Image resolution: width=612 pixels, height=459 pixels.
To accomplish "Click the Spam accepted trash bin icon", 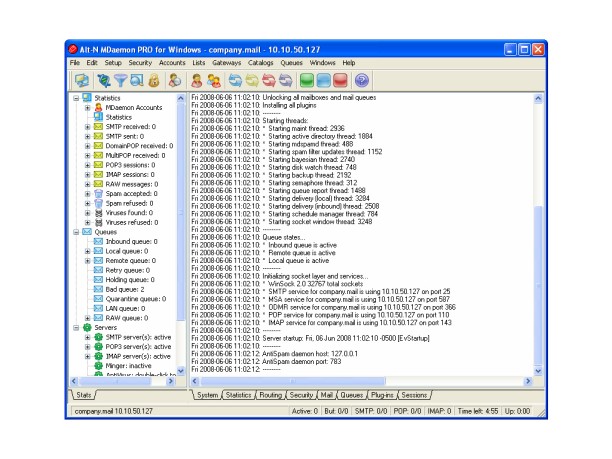I will [x=98, y=194].
